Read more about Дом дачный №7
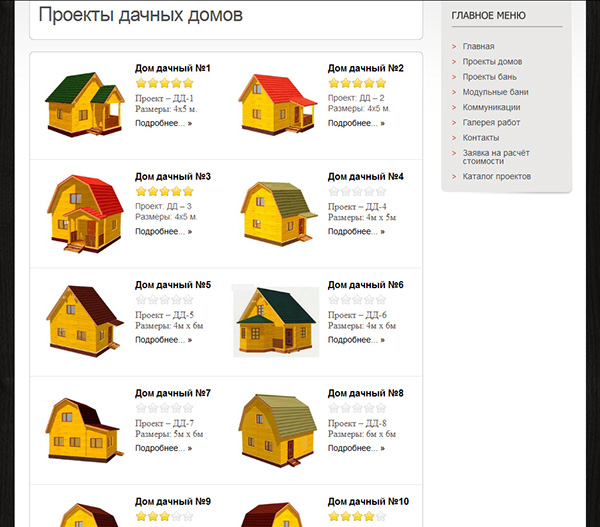Viewport: 600px width, 527px height. [163, 448]
